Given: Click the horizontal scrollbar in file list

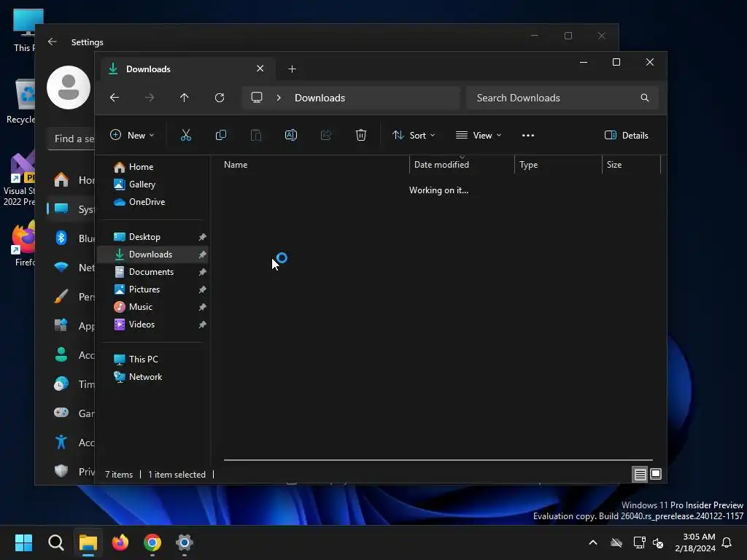Looking at the screenshot, I should tap(438, 460).
